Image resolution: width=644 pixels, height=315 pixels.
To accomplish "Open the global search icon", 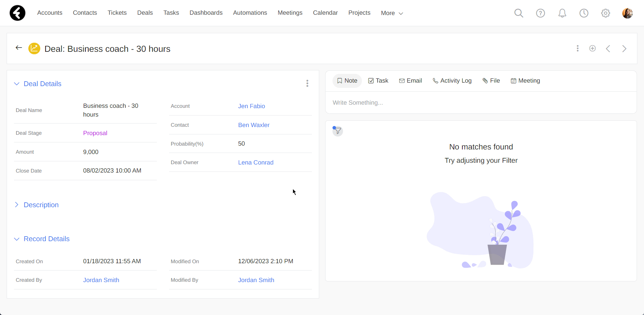I will point(519,13).
